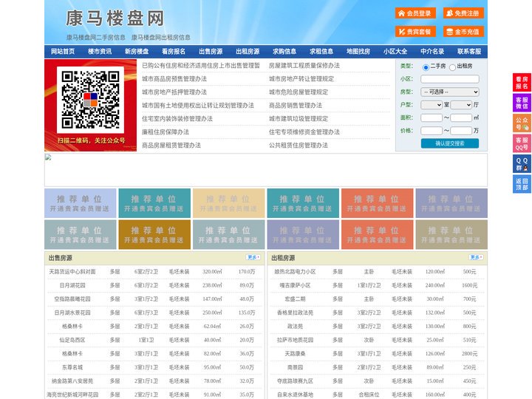Click the minimum 价格 input field
Viewport: 532px width, 399px height.
point(432,131)
